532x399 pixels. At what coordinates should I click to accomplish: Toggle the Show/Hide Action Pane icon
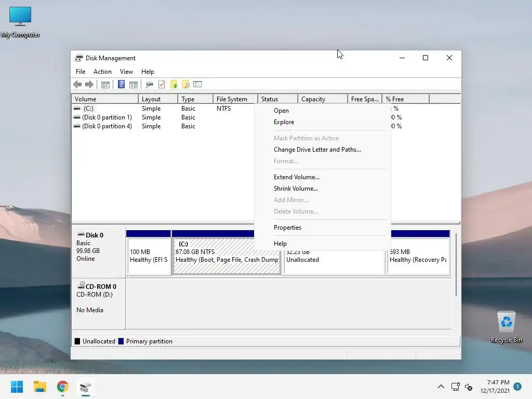tap(134, 85)
